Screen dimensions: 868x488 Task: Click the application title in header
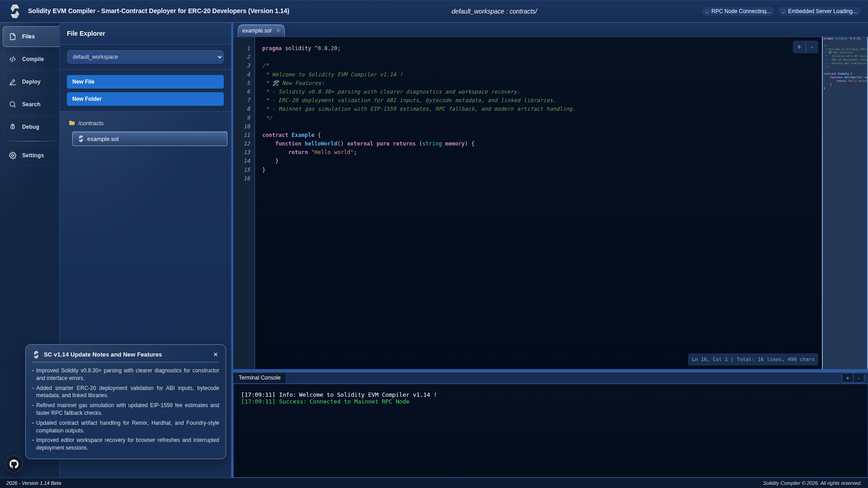point(159,11)
